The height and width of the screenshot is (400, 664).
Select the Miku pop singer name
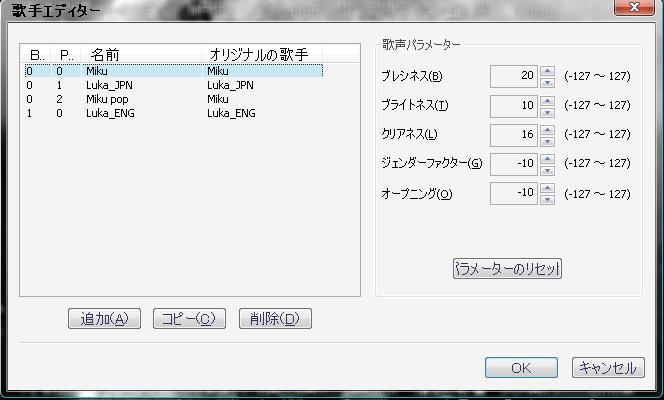coord(107,99)
